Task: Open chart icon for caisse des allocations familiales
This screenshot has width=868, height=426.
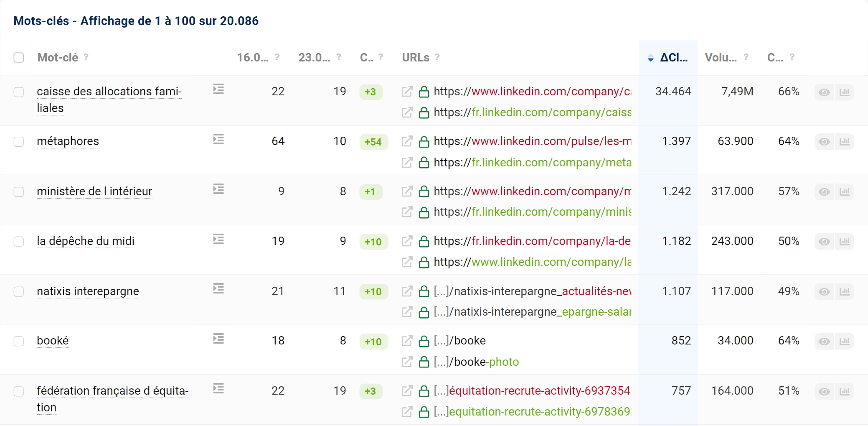Action: click(845, 92)
